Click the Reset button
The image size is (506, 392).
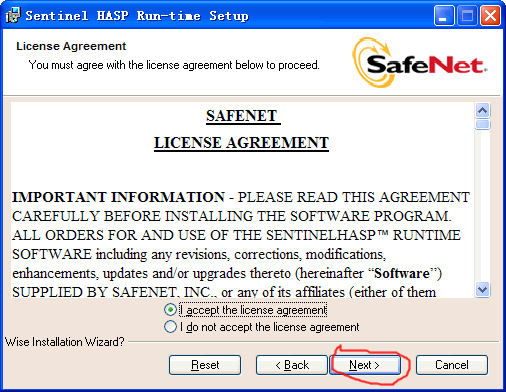[205, 365]
